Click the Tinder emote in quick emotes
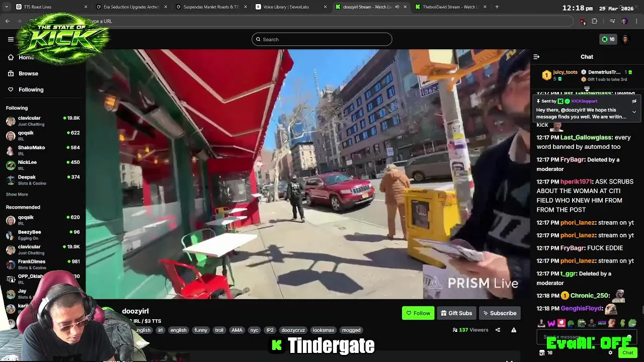This screenshot has width=644, height=362. (561, 323)
